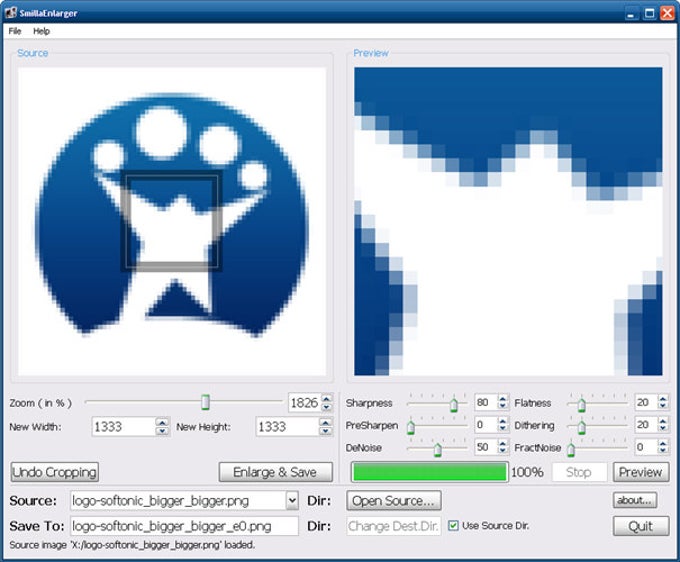Increase the Zoom value with up arrow

[x=327, y=399]
